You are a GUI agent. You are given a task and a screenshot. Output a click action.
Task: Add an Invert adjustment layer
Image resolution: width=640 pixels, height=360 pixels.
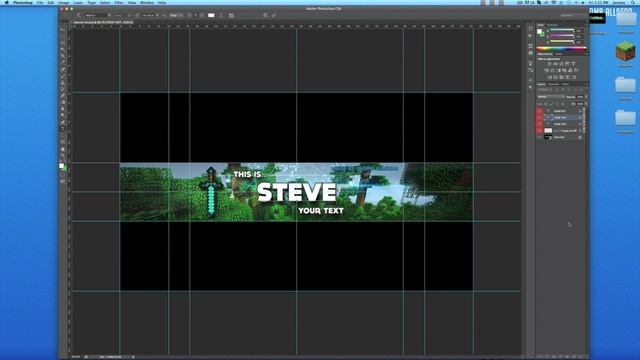coord(550,77)
